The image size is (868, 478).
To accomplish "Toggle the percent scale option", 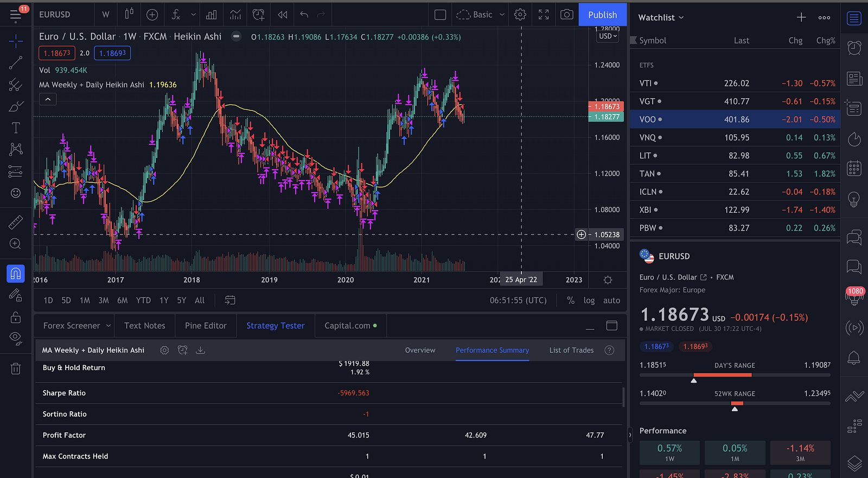I will pos(571,300).
